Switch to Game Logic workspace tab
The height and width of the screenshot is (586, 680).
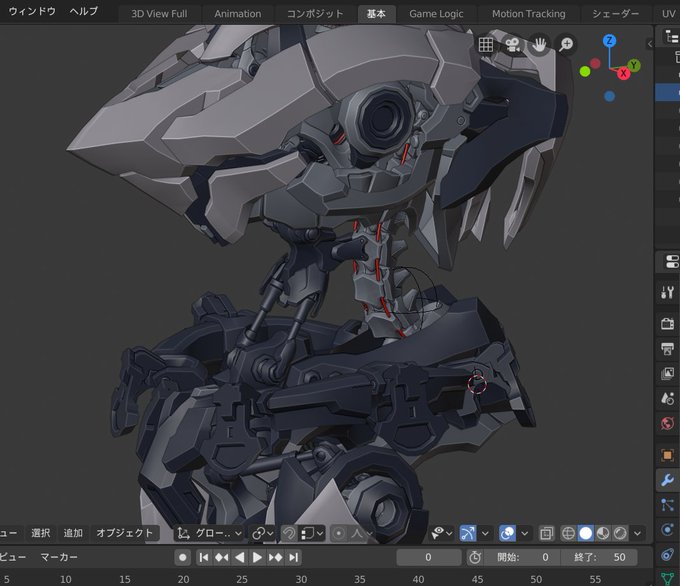436,14
